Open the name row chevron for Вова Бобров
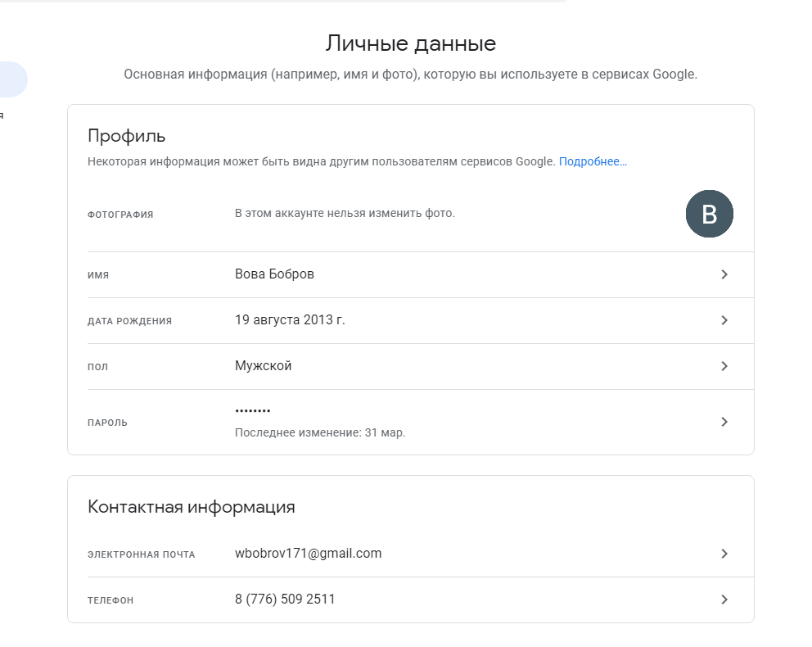 click(724, 274)
